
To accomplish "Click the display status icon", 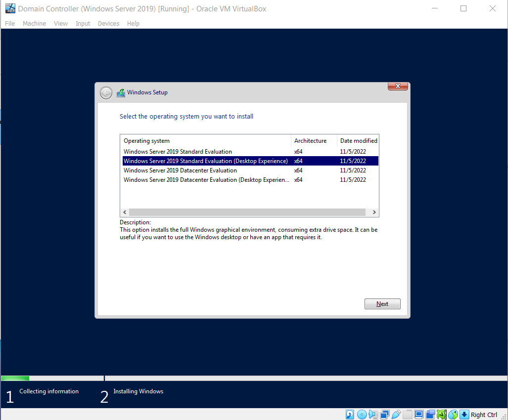I will point(418,414).
